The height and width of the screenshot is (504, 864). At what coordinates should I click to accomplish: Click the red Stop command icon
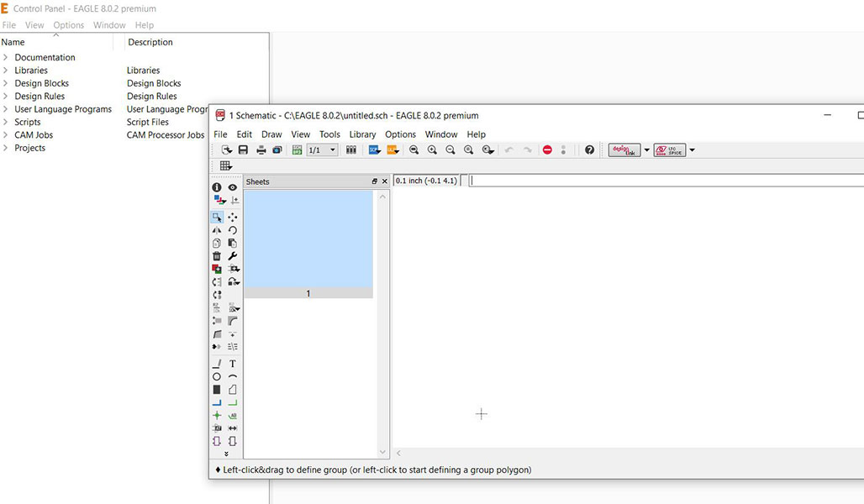pyautogui.click(x=547, y=150)
